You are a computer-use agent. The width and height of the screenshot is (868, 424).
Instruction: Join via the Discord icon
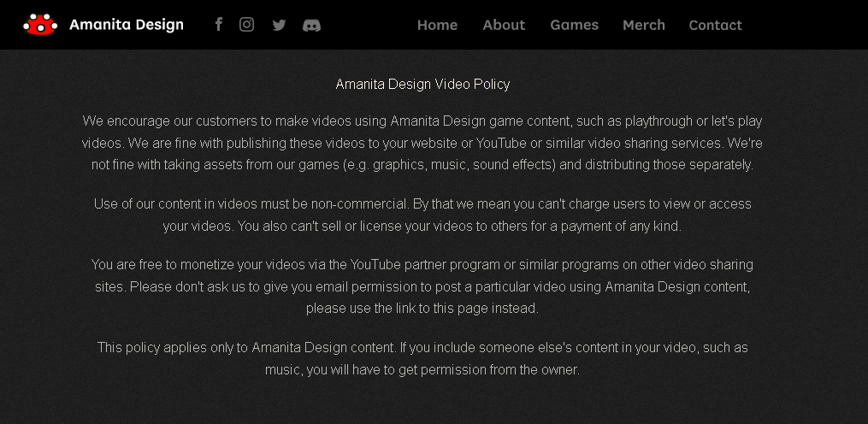312,26
